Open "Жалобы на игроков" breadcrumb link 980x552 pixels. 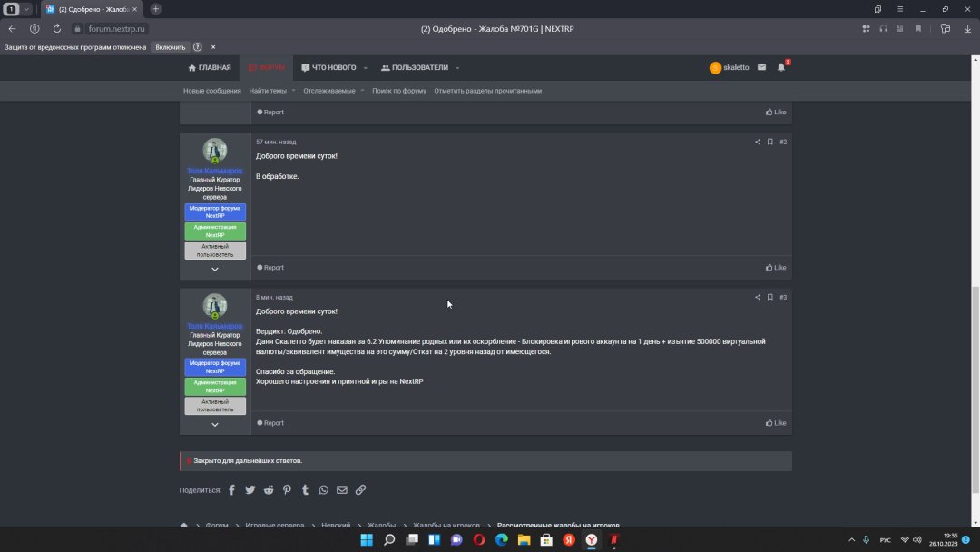(x=446, y=526)
